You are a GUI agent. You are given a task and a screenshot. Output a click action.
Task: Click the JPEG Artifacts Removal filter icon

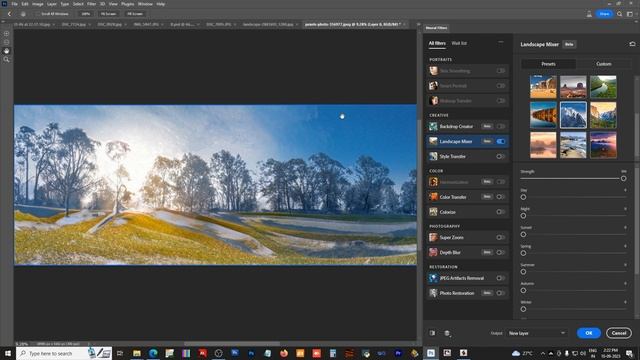click(433, 278)
